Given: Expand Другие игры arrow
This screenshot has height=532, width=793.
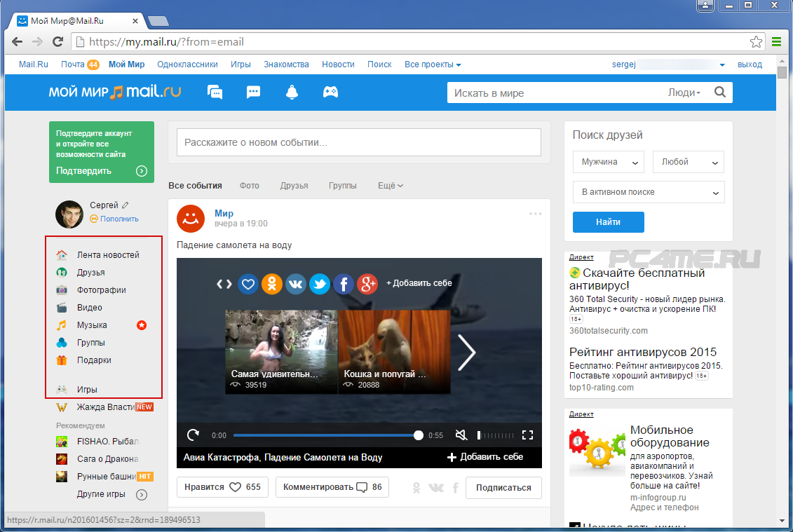Looking at the screenshot, I should coord(142,495).
